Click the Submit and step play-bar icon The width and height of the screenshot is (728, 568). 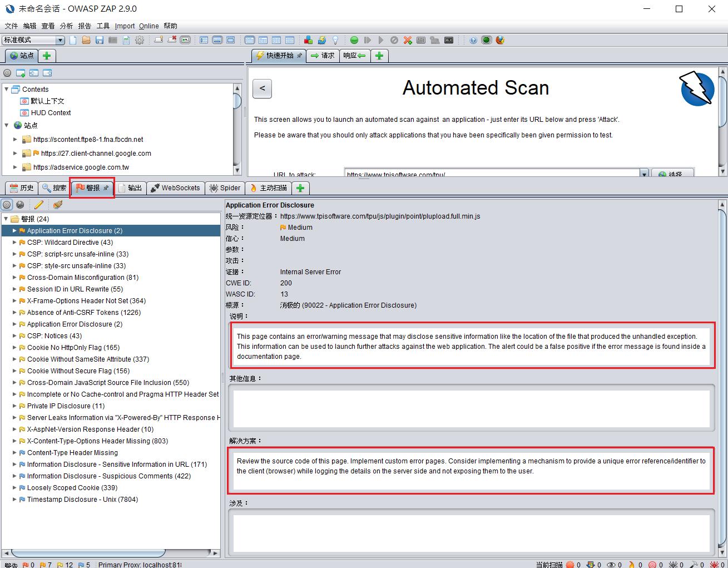[368, 40]
